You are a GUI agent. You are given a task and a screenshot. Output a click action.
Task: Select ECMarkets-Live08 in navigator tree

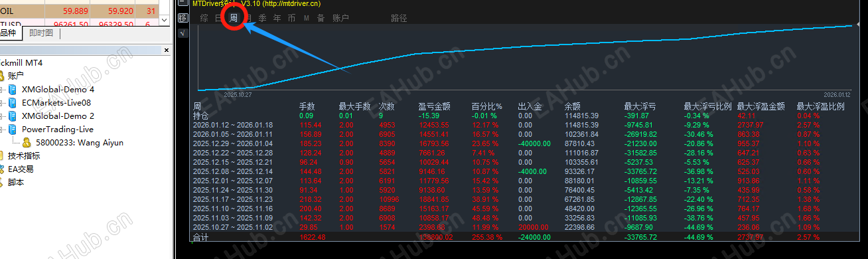pos(56,102)
